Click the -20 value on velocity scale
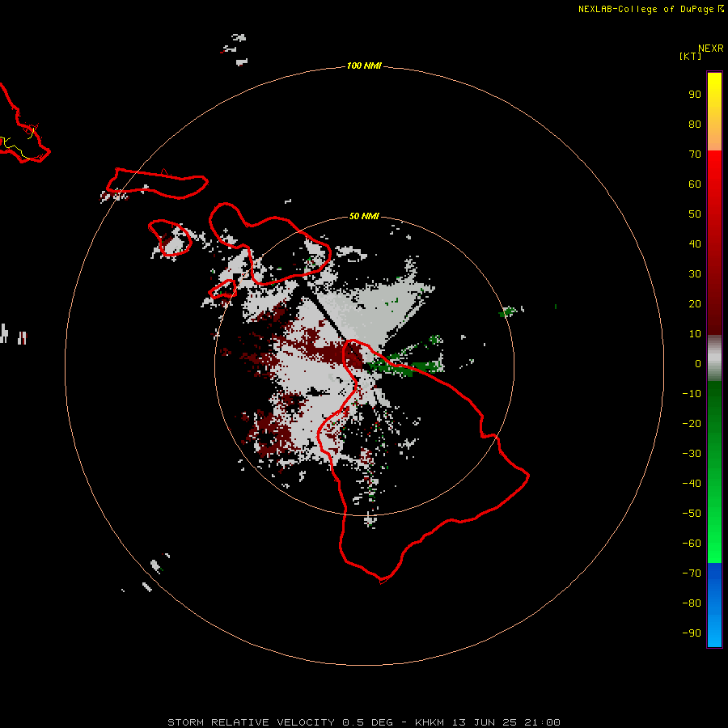 point(692,424)
